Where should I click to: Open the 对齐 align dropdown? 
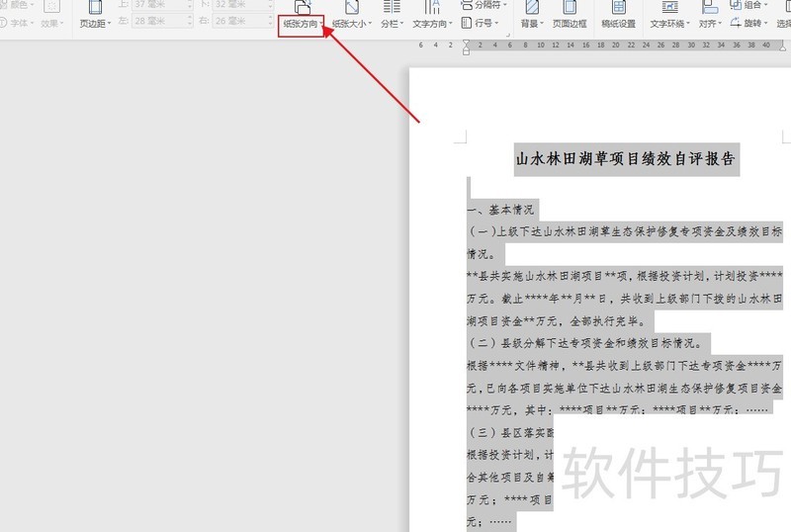[710, 24]
